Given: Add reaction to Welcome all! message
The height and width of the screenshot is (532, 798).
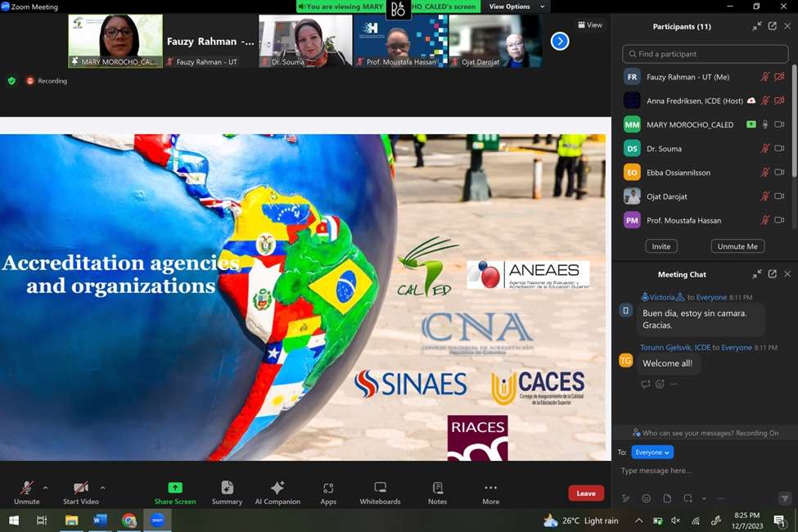Looking at the screenshot, I should pyautogui.click(x=660, y=385).
